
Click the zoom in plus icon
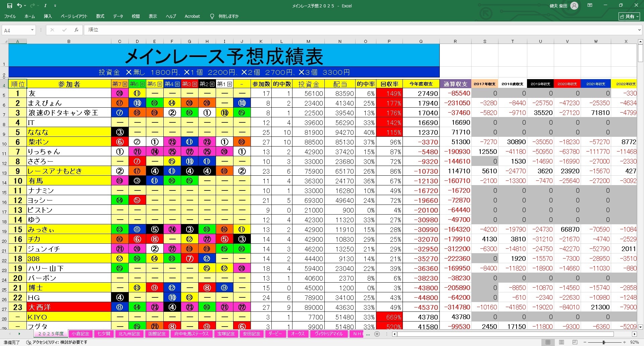coord(625,342)
